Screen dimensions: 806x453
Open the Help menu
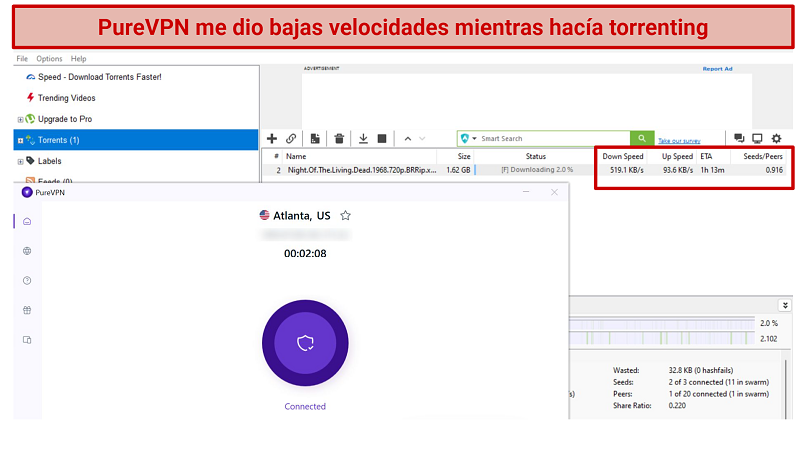pos(79,59)
